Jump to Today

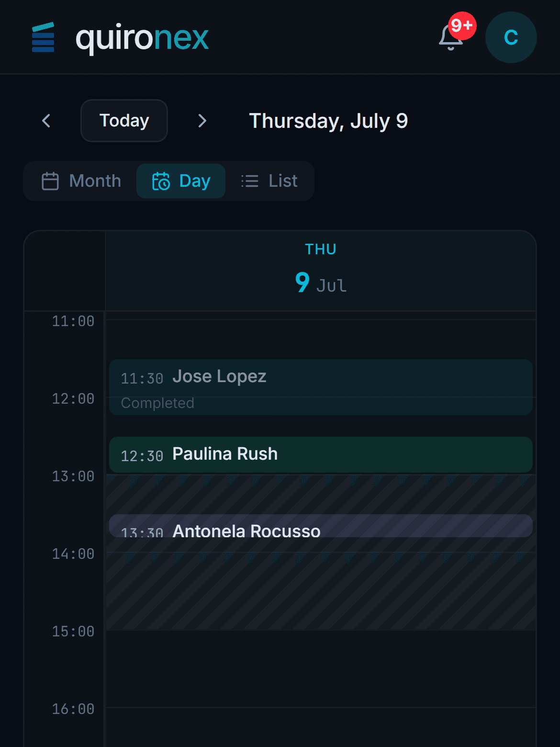point(124,121)
